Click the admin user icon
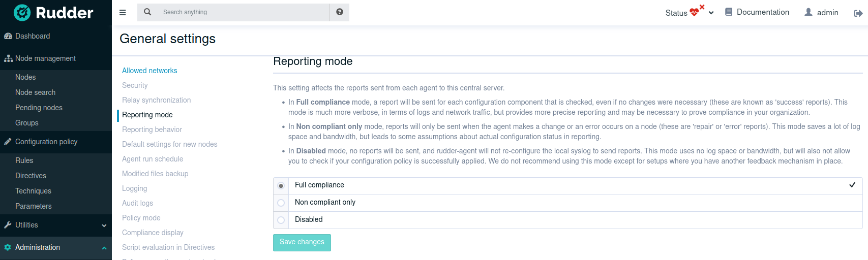 click(x=809, y=12)
